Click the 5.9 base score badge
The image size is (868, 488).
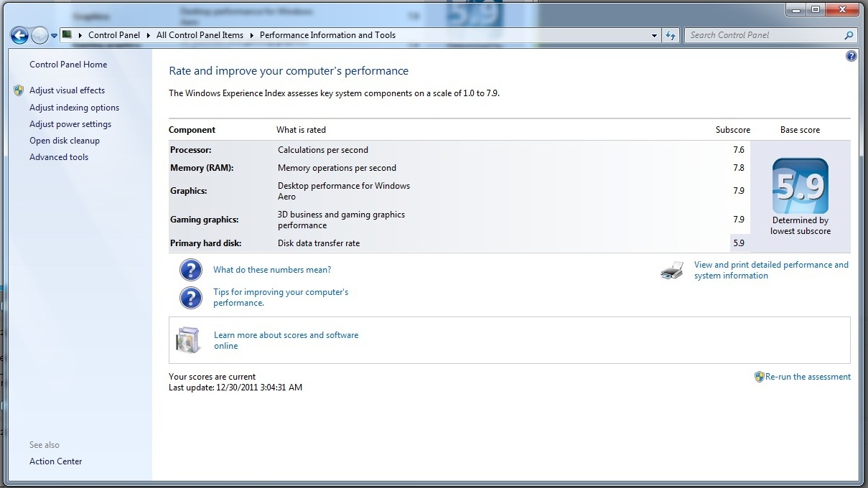pos(801,186)
